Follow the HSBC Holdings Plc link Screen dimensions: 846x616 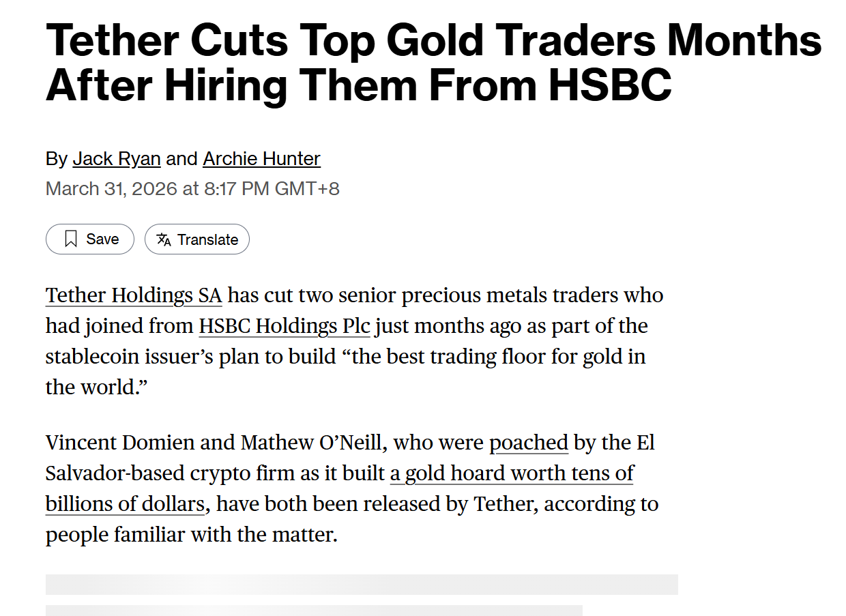[x=284, y=326]
